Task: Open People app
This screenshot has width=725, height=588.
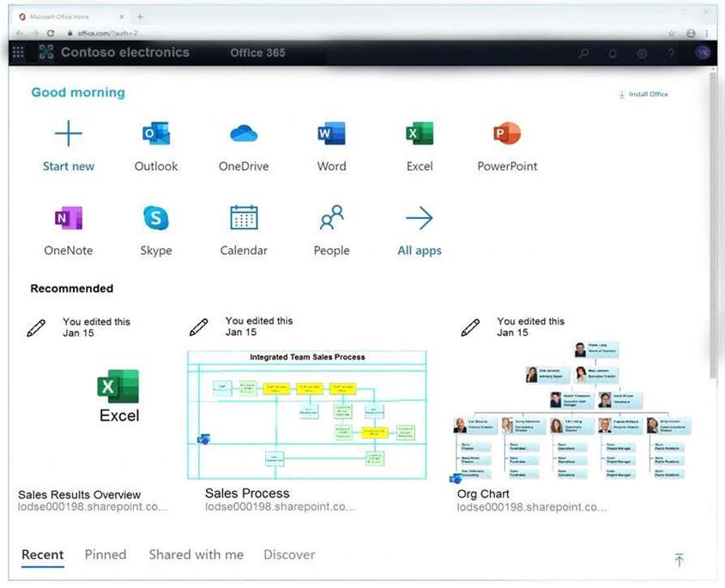Action: pos(331,230)
